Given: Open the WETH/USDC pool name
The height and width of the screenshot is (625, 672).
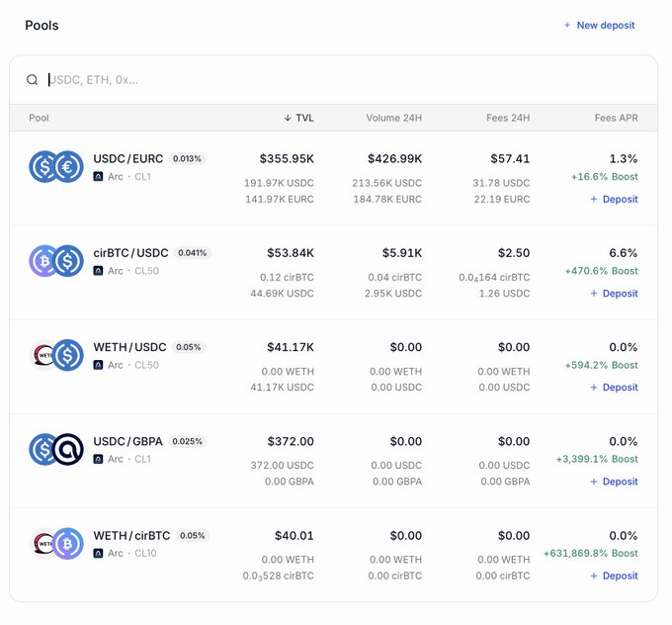Looking at the screenshot, I should pyautogui.click(x=129, y=347).
